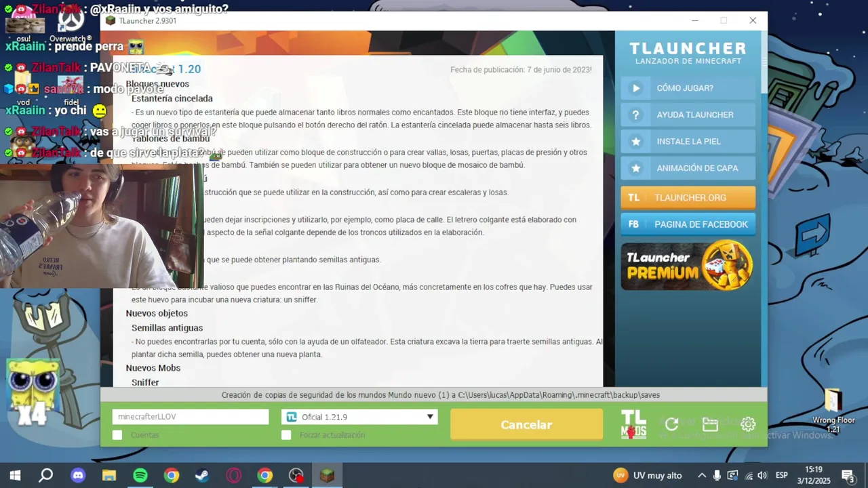Open taskbar search magnifier
The image size is (868, 488).
tap(46, 475)
